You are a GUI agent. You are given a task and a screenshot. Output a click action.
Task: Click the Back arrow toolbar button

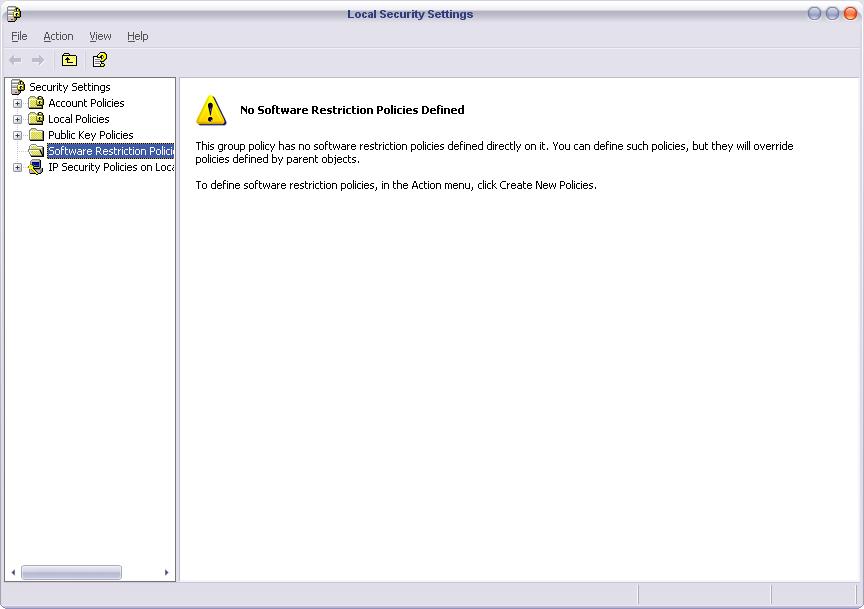pyautogui.click(x=15, y=60)
